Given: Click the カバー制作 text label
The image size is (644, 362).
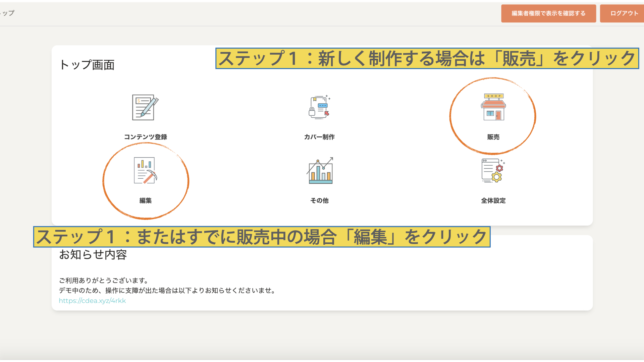Looking at the screenshot, I should tap(319, 137).
